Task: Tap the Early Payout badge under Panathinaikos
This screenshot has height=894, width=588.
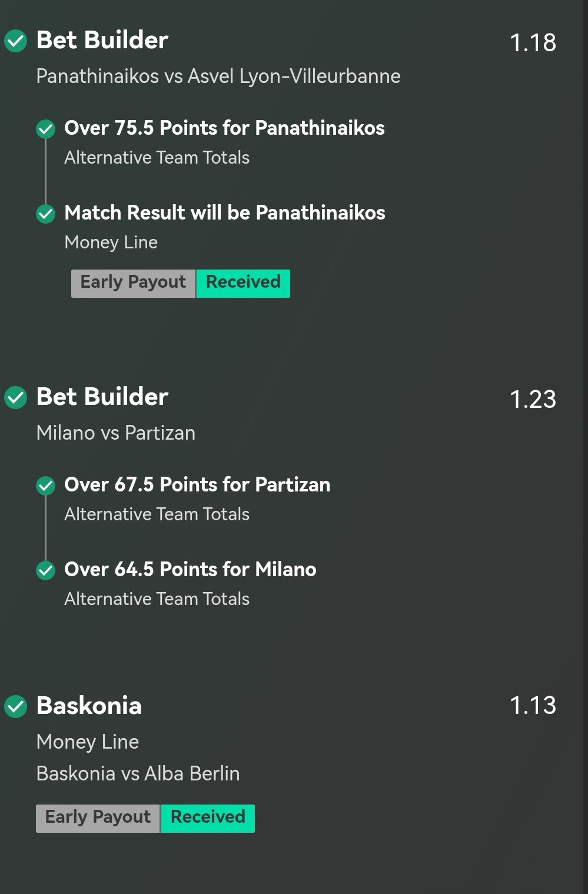Action: point(133,283)
